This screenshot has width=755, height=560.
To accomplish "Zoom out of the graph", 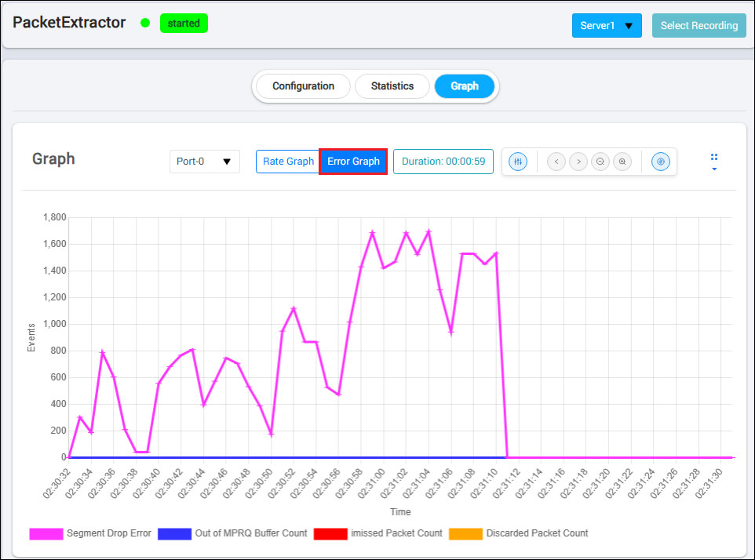I will (600, 162).
